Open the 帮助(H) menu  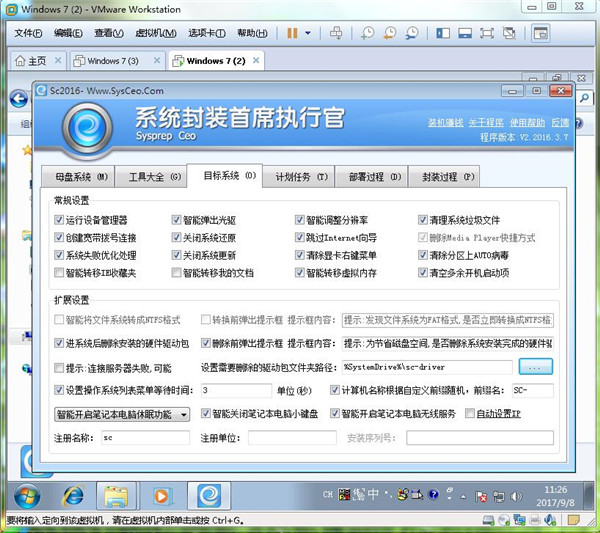pyautogui.click(x=252, y=33)
